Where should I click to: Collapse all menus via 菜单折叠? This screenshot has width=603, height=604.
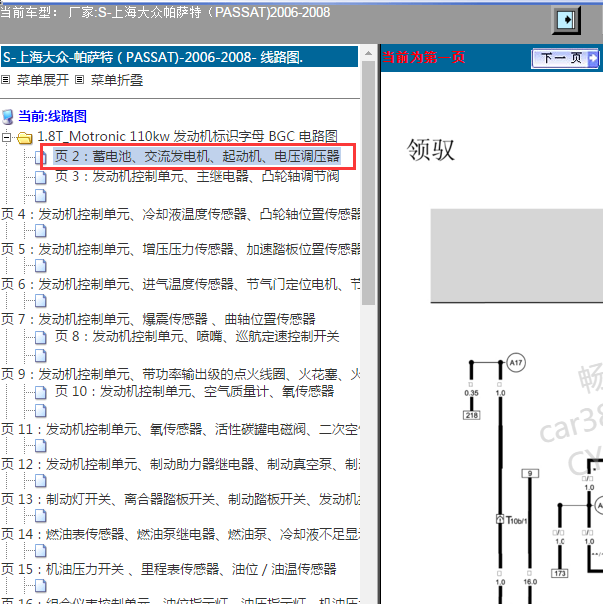pos(117,80)
